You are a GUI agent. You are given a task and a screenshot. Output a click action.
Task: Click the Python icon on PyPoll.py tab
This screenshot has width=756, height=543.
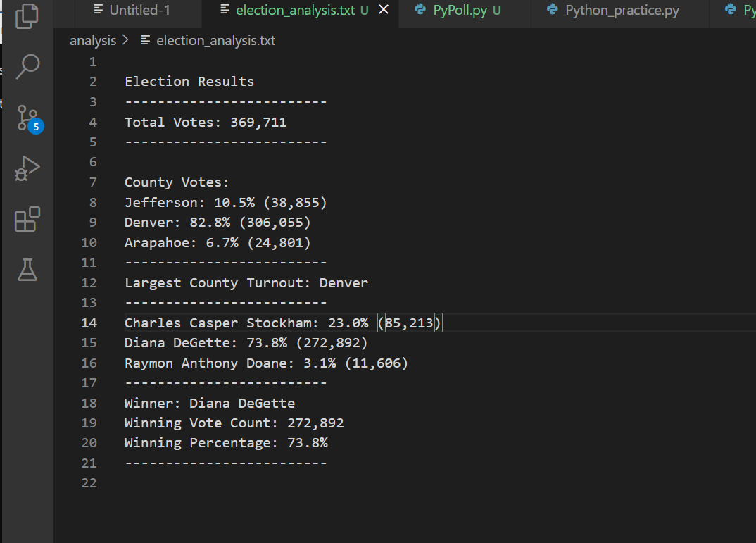[x=420, y=10]
